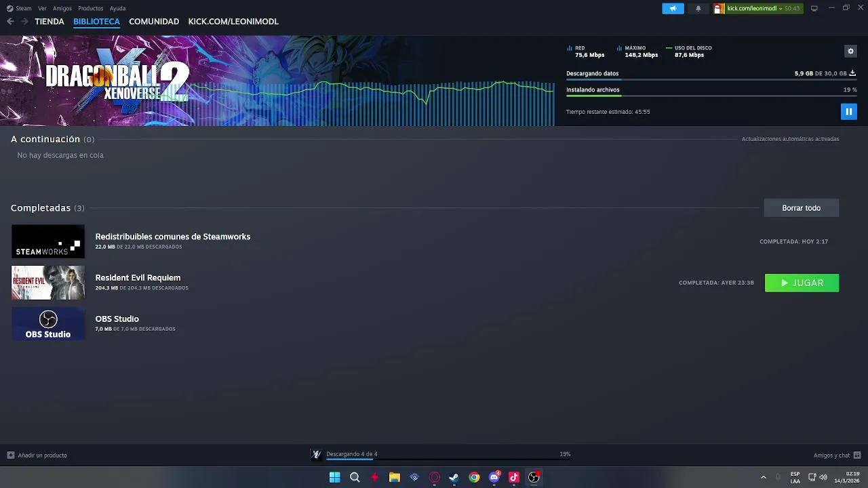Click JUGAR for Resident Evil Requiem
The image size is (868, 488).
point(802,283)
